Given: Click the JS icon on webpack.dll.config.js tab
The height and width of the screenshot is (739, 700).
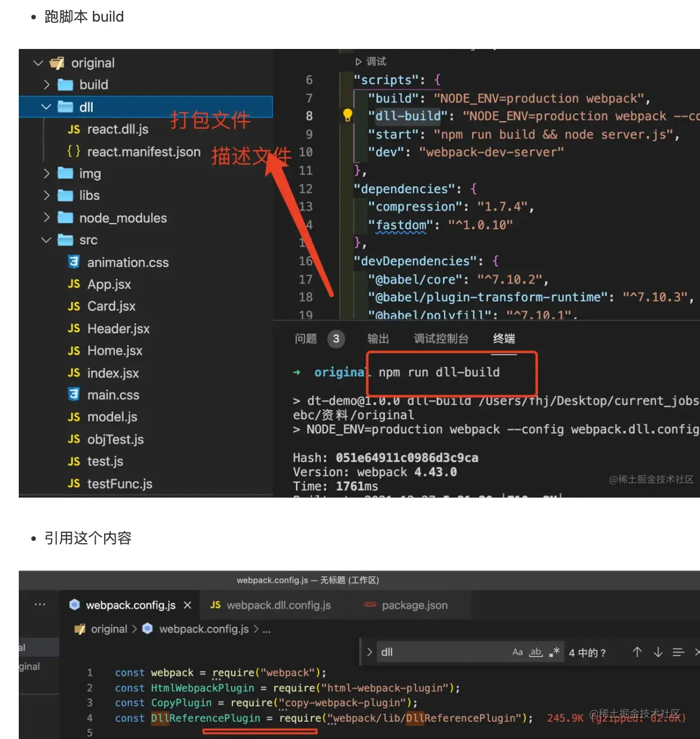Looking at the screenshot, I should [215, 605].
